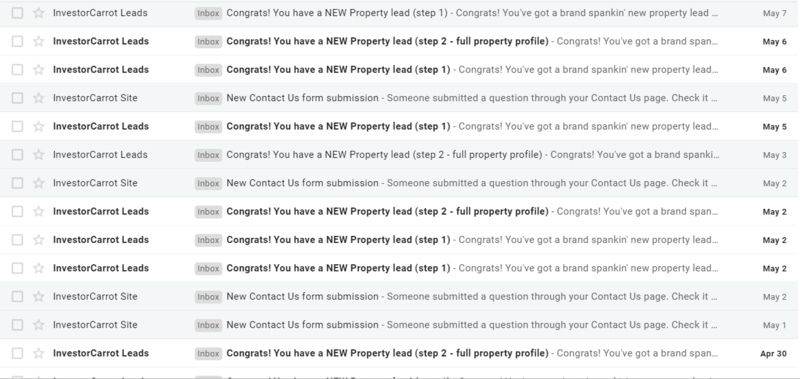This screenshot has height=379, width=800.
Task: Tick checkbox for May 6 step 1 lead email
Action: (x=17, y=69)
